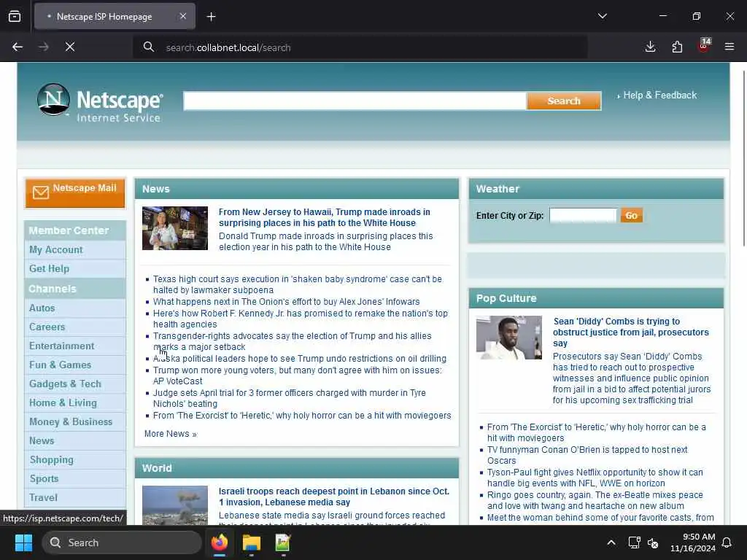Go back to previous page
Screen dimensions: 747x560
18,47
